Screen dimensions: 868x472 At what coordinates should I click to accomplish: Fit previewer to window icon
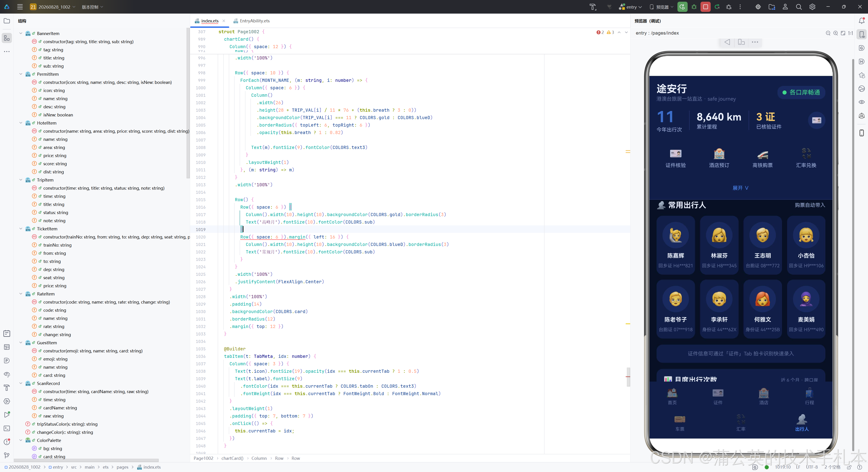[x=843, y=33]
